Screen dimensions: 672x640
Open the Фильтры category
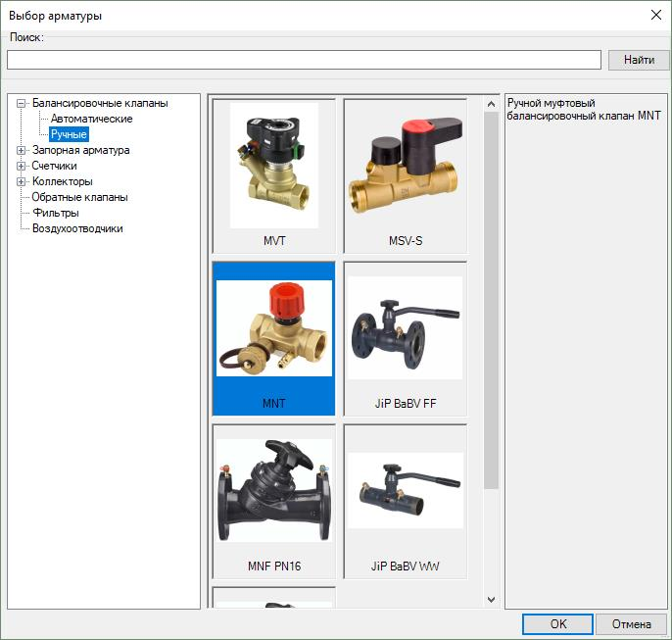click(x=55, y=213)
